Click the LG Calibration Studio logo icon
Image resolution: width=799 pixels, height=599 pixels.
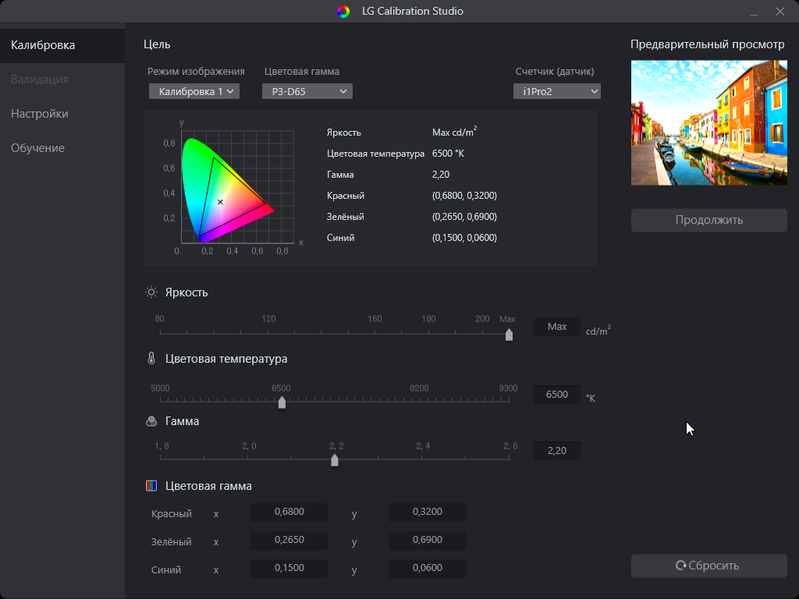coord(343,11)
